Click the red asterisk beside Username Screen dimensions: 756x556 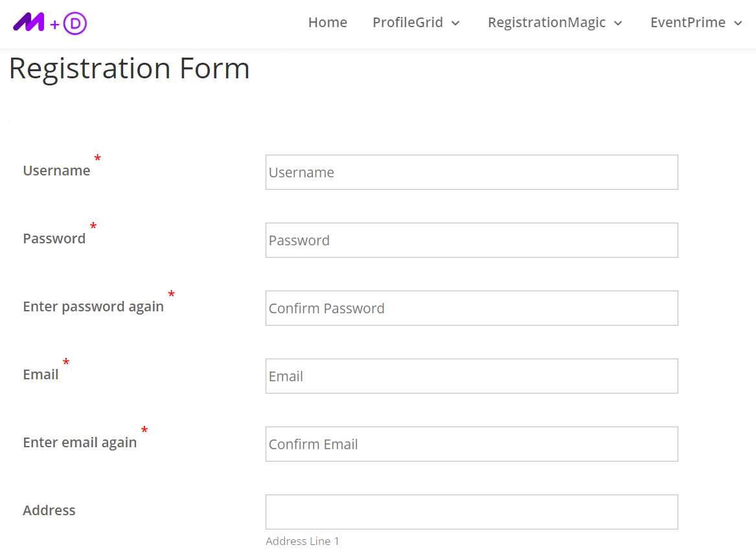point(97,158)
